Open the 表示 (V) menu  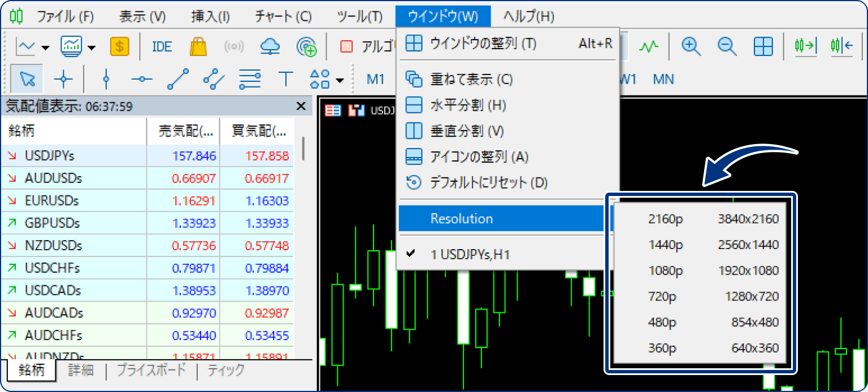[142, 16]
